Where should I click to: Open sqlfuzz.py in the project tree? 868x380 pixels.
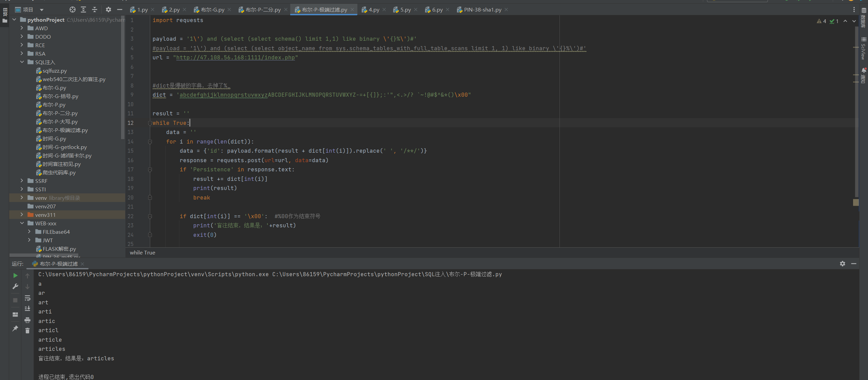(55, 71)
